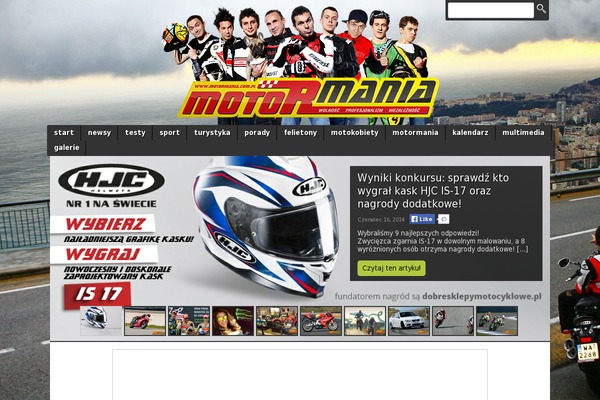Viewport: 600px width, 400px height.
Task: Open the felietony section
Action: tap(300, 133)
